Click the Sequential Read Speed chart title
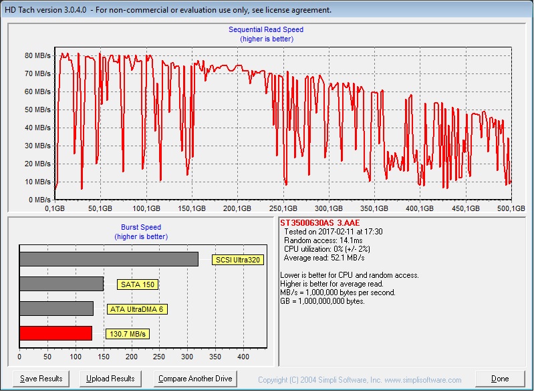The image size is (534, 392). point(266,29)
